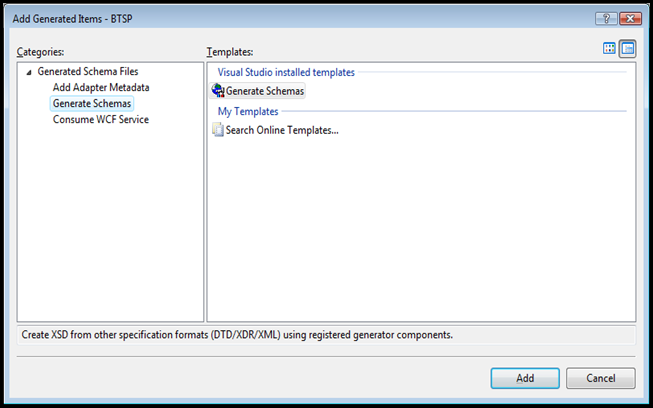Select Generated Schema Files category
Image resolution: width=653 pixels, height=408 pixels.
[x=88, y=72]
